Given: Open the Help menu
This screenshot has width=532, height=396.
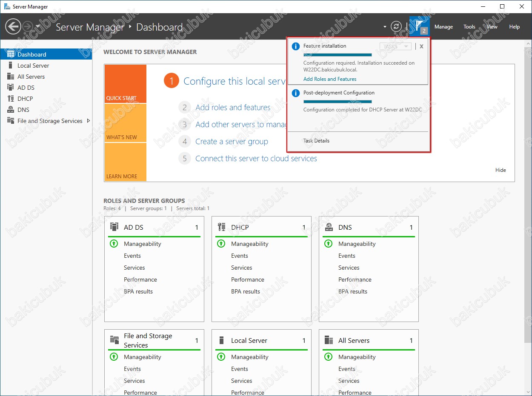Looking at the screenshot, I should [x=515, y=26].
